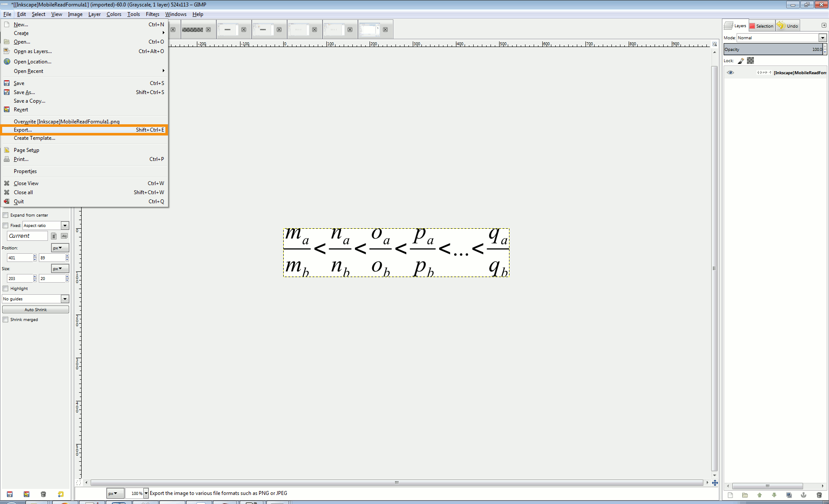Click the raise layer arrow icon

click(x=759, y=495)
